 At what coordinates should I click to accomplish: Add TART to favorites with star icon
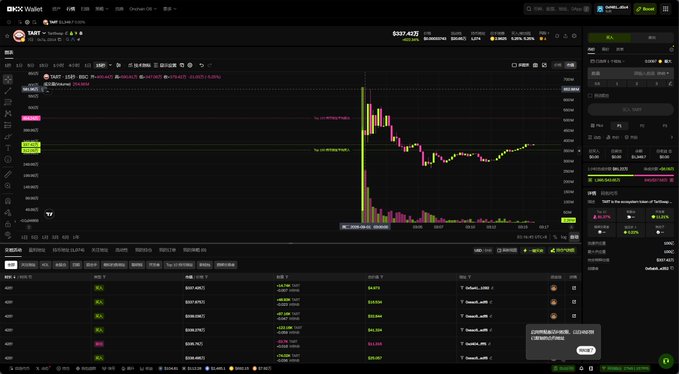[x=7, y=36]
